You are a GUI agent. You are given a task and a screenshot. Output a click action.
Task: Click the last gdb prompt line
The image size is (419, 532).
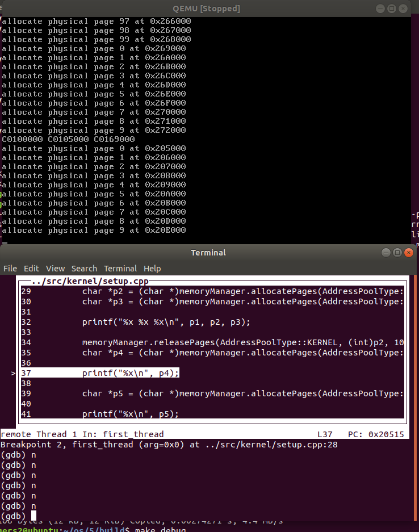tap(17, 516)
